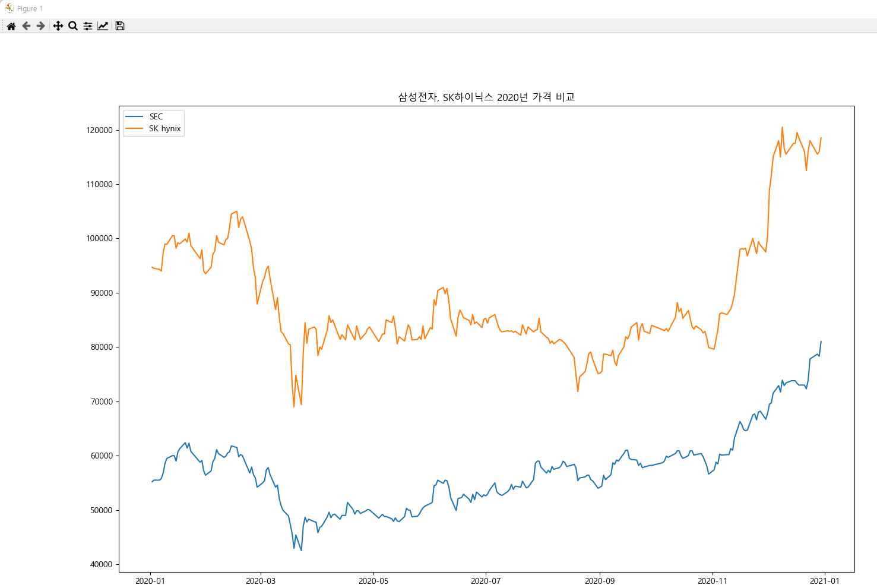
Task: Reset the plot to original home view
Action: coord(11,26)
